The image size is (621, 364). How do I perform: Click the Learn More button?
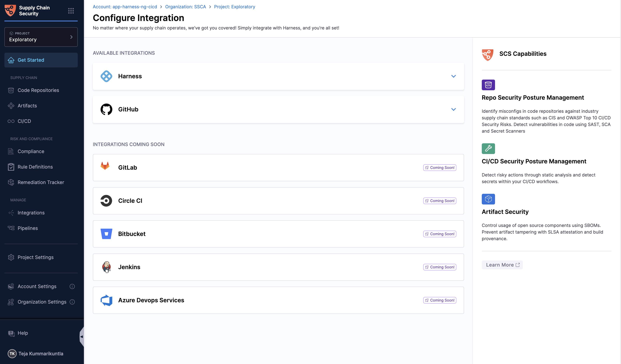point(502,265)
